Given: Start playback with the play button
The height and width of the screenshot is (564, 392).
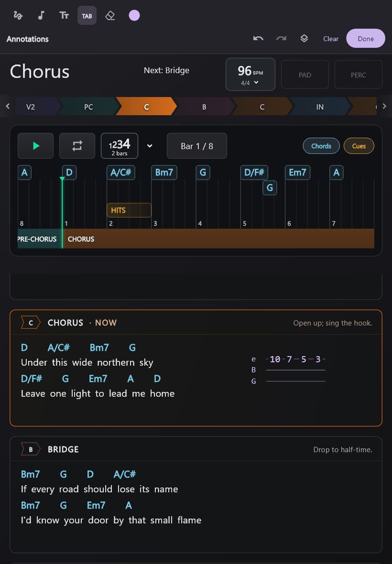Looking at the screenshot, I should click(35, 146).
